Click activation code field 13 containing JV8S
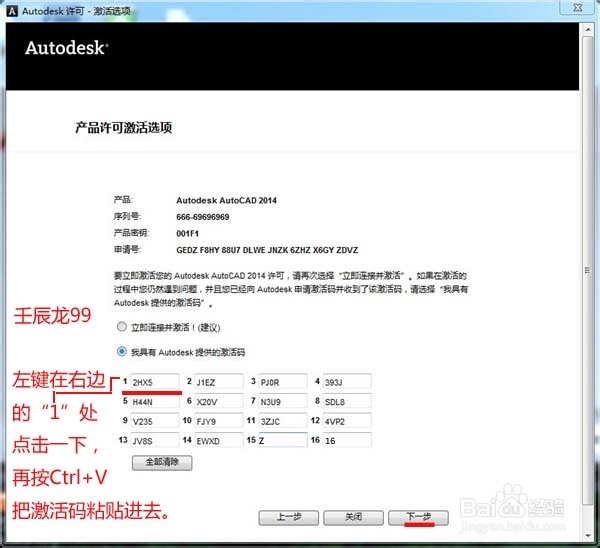The height and width of the screenshot is (548, 600). point(155,440)
